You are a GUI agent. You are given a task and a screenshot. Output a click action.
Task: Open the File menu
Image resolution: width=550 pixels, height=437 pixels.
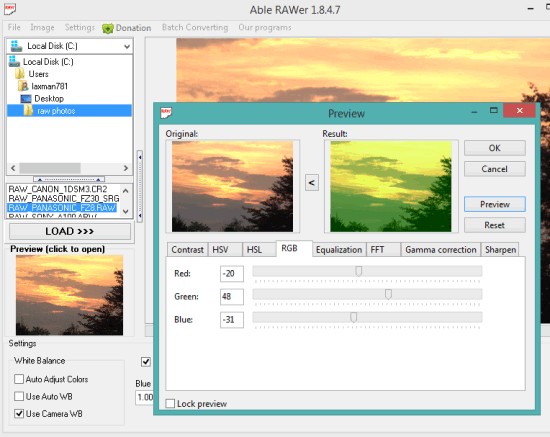pos(14,27)
